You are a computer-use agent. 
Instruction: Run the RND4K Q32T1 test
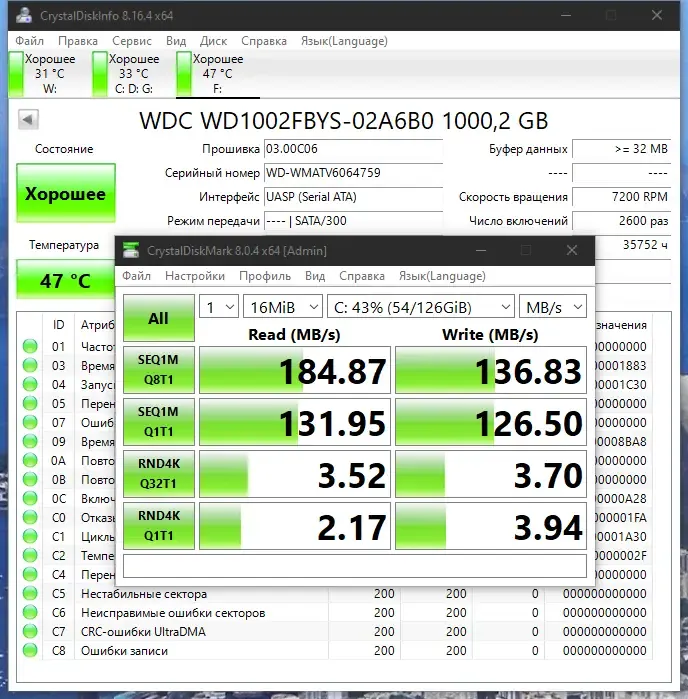(159, 474)
